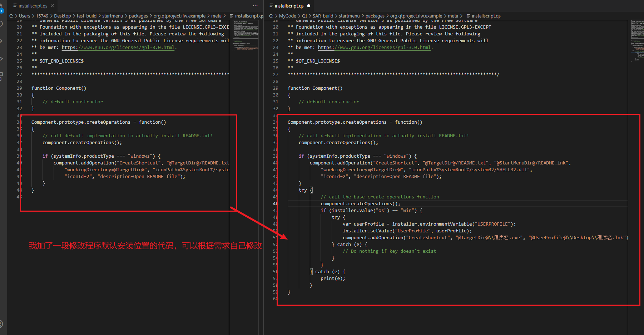The height and width of the screenshot is (335, 644).
Task: Open the Extensions view icon
Action: pos(1,76)
